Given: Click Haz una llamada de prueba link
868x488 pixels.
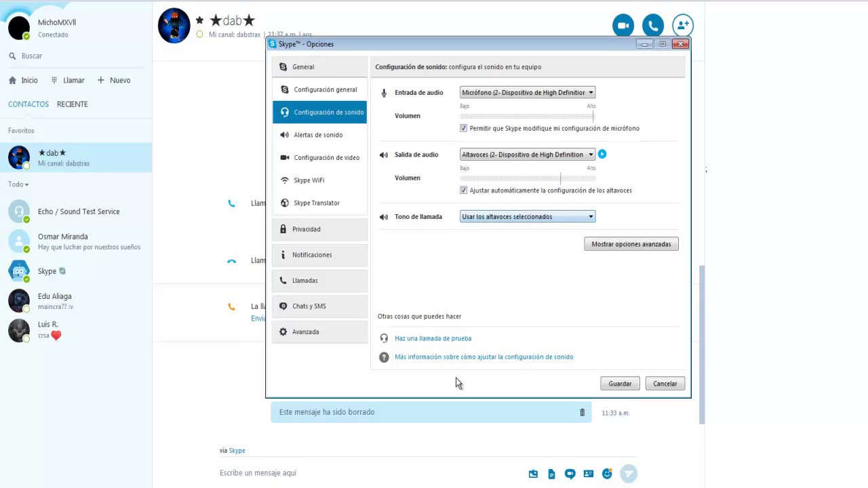Looking at the screenshot, I should tap(433, 338).
